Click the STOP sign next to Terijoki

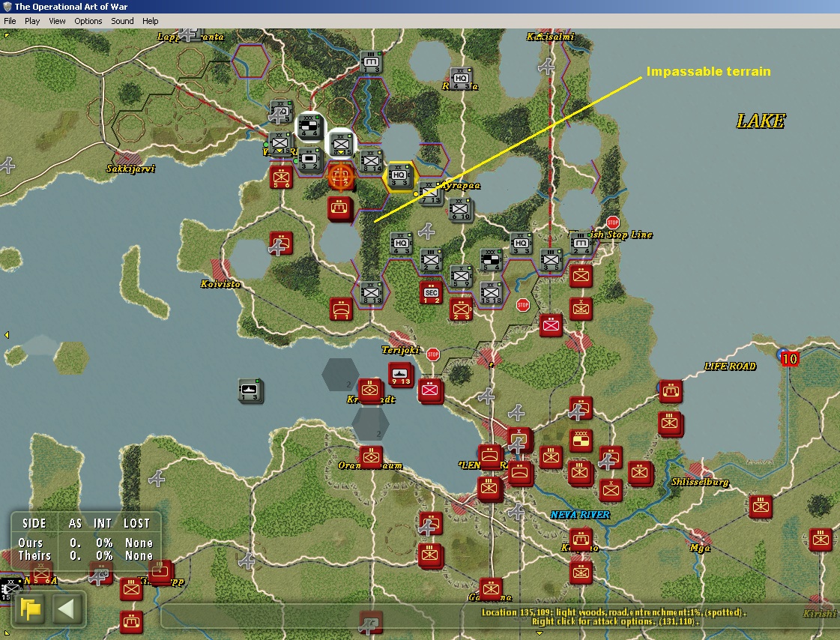[433, 354]
